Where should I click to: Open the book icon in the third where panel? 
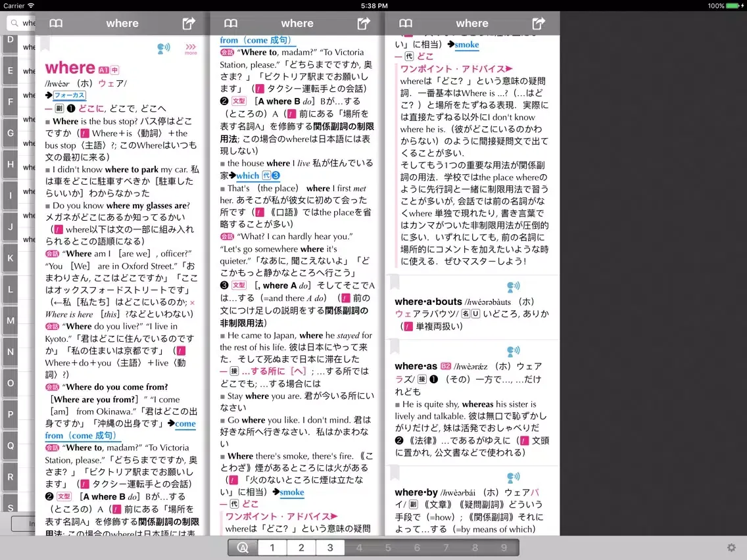pyautogui.click(x=406, y=24)
